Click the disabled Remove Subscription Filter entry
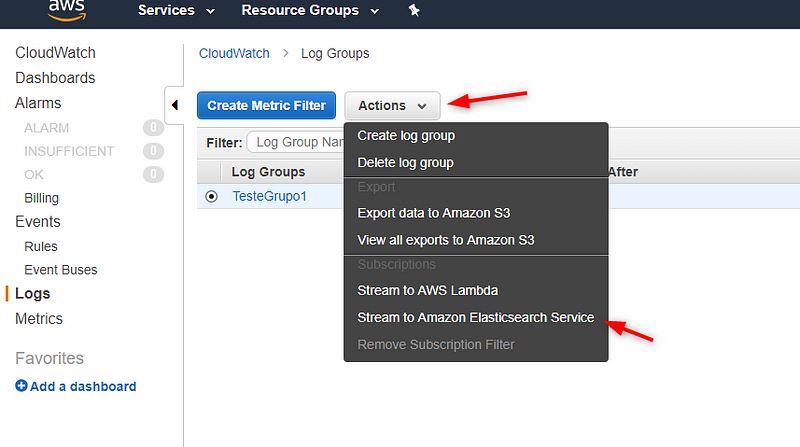Image resolution: width=800 pixels, height=447 pixels. (436, 345)
